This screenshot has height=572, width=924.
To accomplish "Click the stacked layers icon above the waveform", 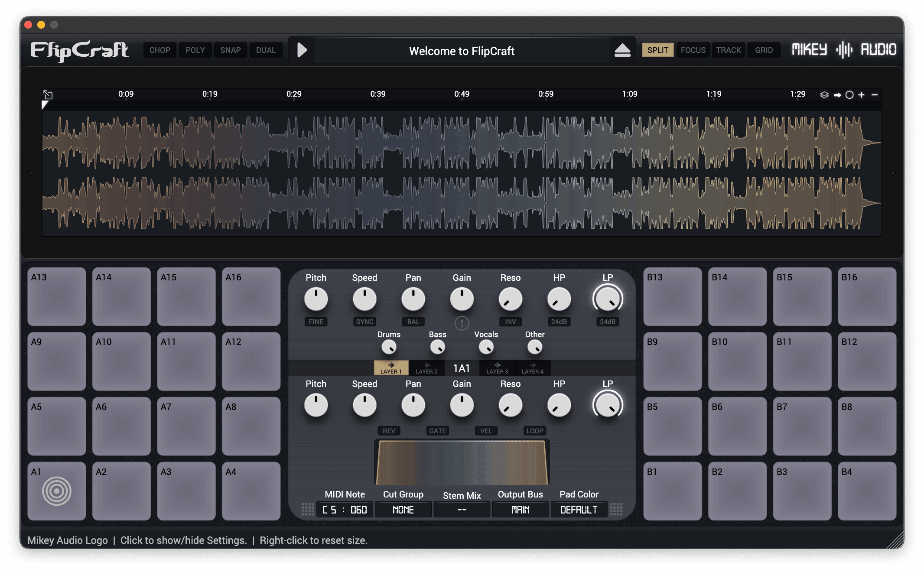I will tap(824, 95).
